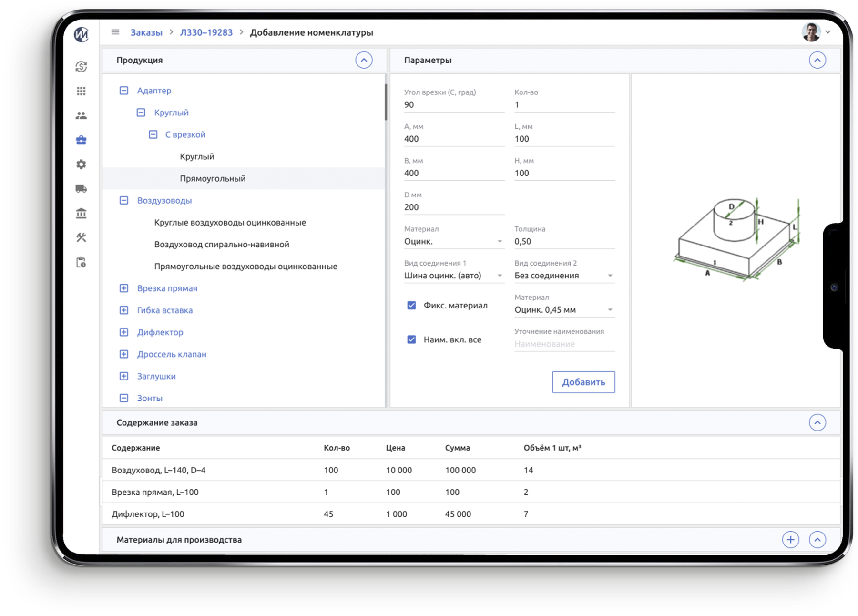Go to Заказы breadcrumb
The height and width of the screenshot is (616, 858).
coord(146,32)
